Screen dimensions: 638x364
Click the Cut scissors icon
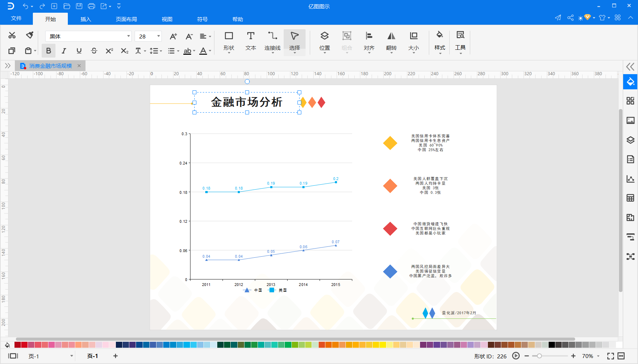(12, 35)
